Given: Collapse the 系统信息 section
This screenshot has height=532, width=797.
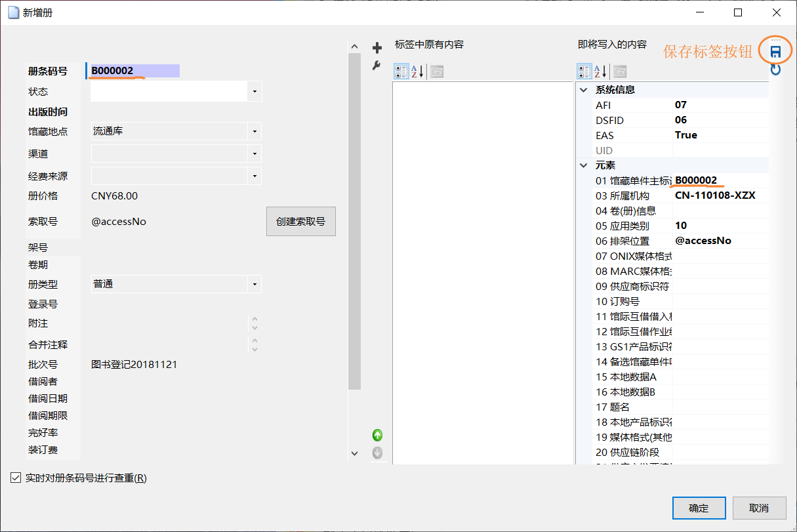Looking at the screenshot, I should coord(584,90).
